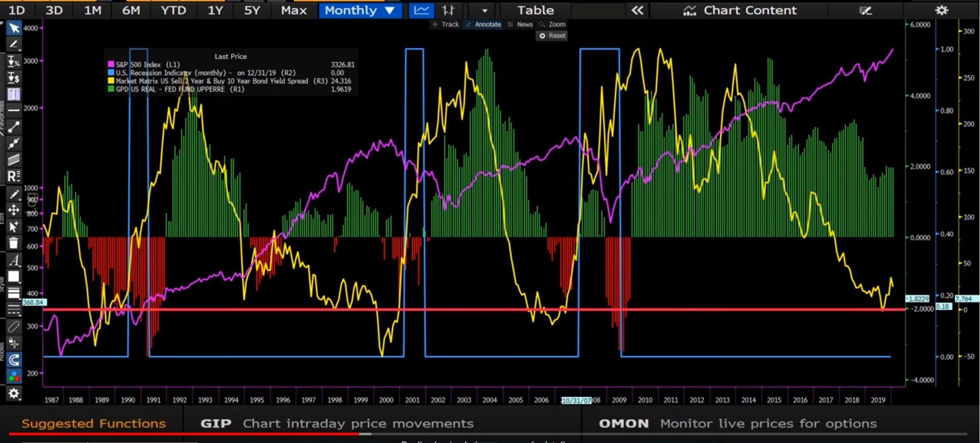
Task: Open GIP chart intraday price movements
Action: (x=337, y=424)
